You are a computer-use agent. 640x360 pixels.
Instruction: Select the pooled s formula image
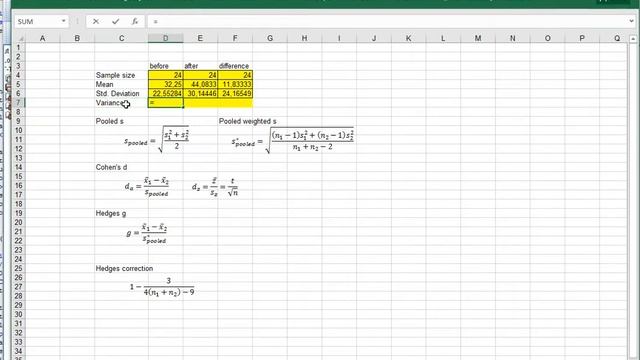(x=157, y=140)
